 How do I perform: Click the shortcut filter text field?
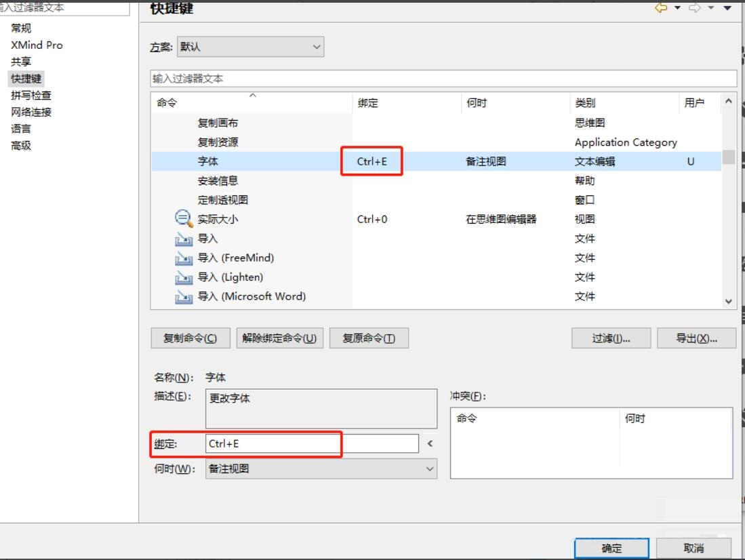443,79
